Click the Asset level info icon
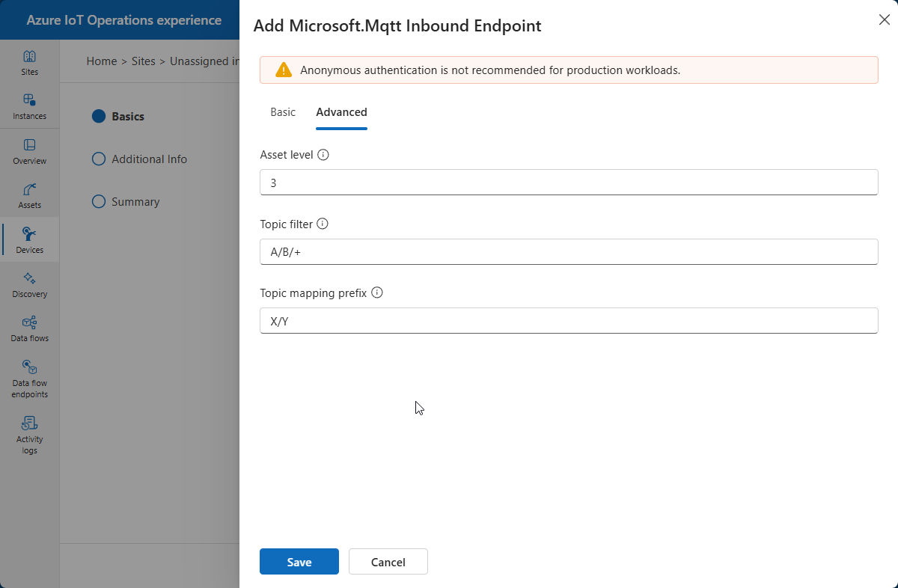The image size is (898, 588). pos(323,155)
